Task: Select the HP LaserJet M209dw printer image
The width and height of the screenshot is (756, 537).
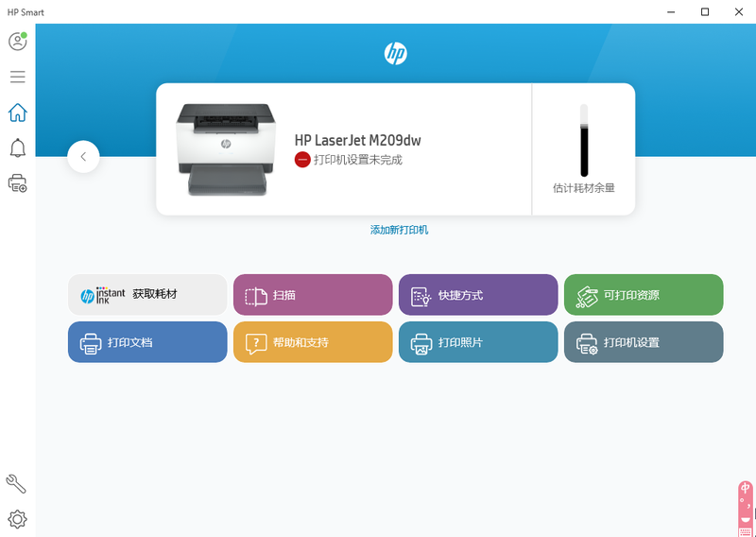Action: pos(225,148)
